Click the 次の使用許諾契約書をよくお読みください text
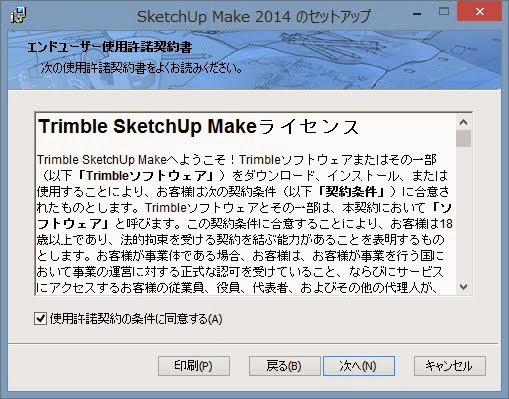Viewport: 509px width, 399px height. click(x=141, y=68)
